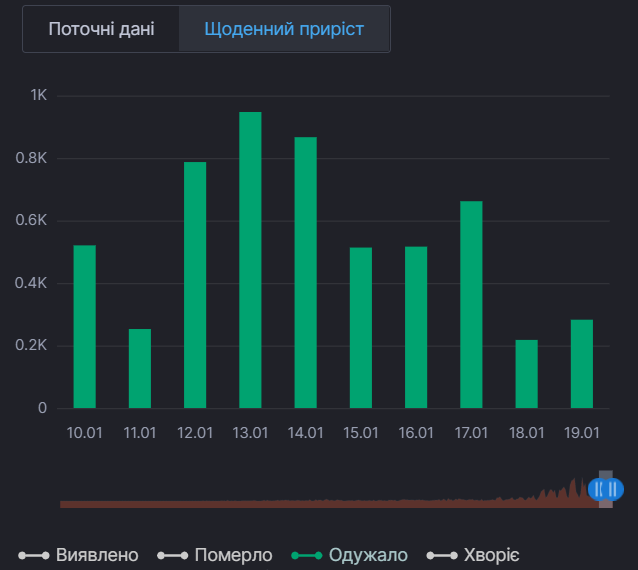Click the bar for 11.01
This screenshot has width=638, height=570.
pos(140,369)
